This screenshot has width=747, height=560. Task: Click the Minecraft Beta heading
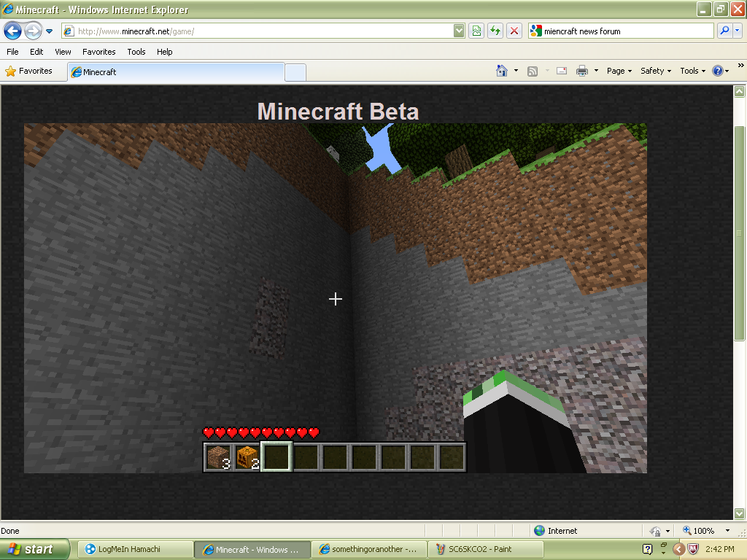pyautogui.click(x=338, y=112)
